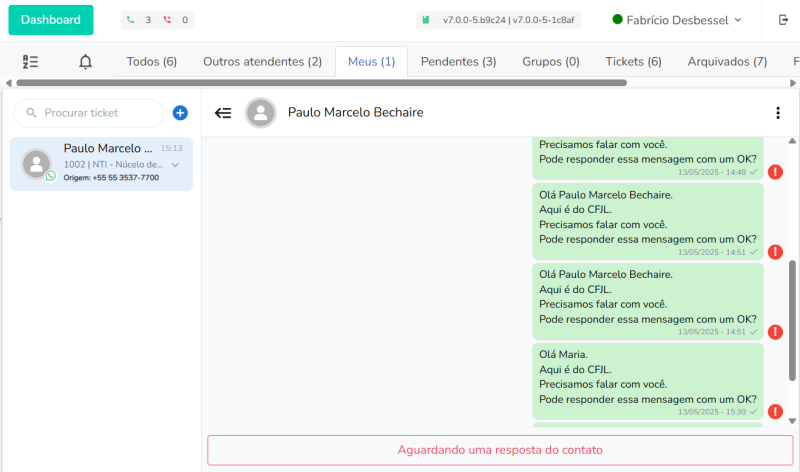
Task: Click the call counter status indicator
Action: (158, 20)
